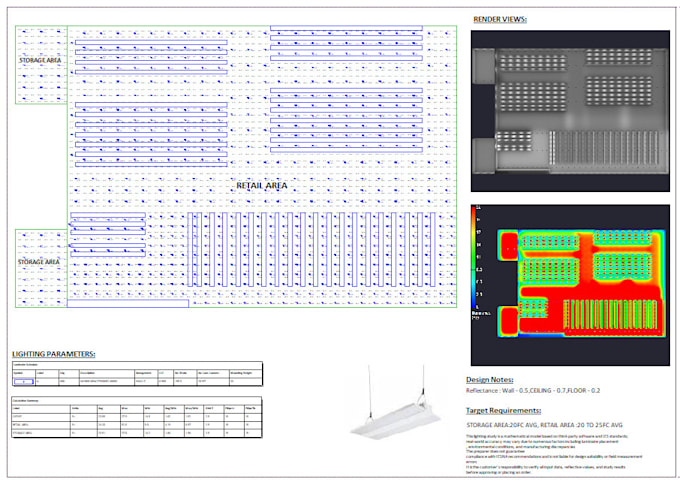
Task: Open the pseudocolor illuminance render image
Action: 570,285
